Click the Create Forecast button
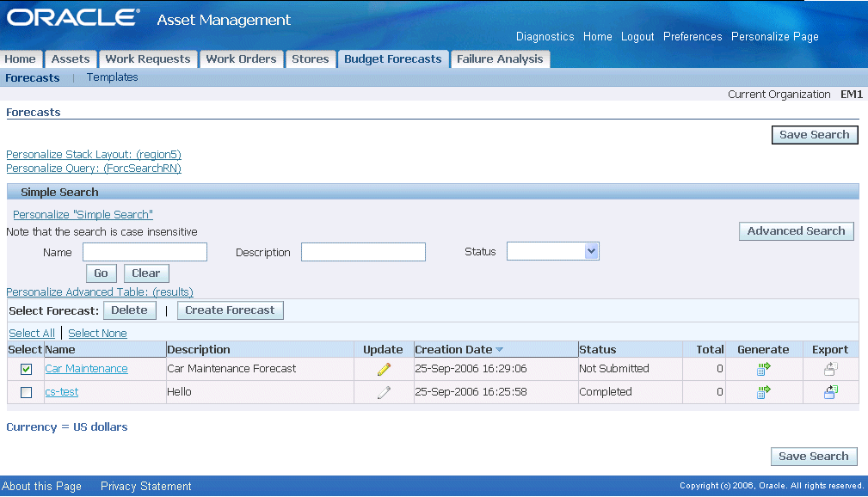The height and width of the screenshot is (497, 868). 231,310
